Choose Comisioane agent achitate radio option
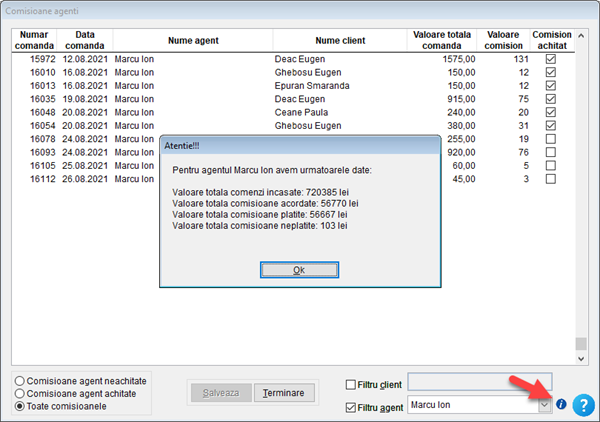The image size is (600, 422). pyautogui.click(x=22, y=394)
